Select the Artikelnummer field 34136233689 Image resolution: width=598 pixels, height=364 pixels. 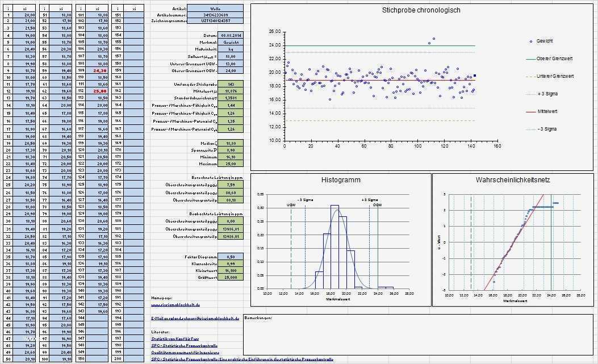[215, 15]
